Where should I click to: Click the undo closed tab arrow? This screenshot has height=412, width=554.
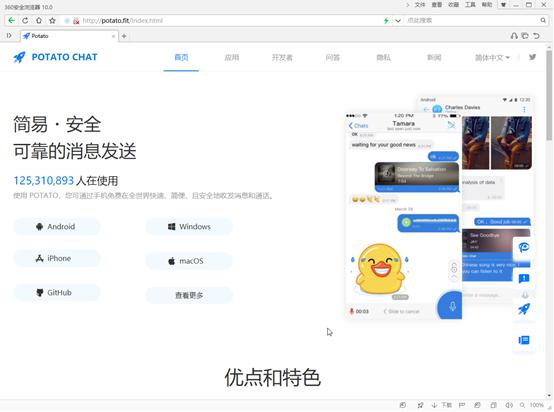click(536, 36)
